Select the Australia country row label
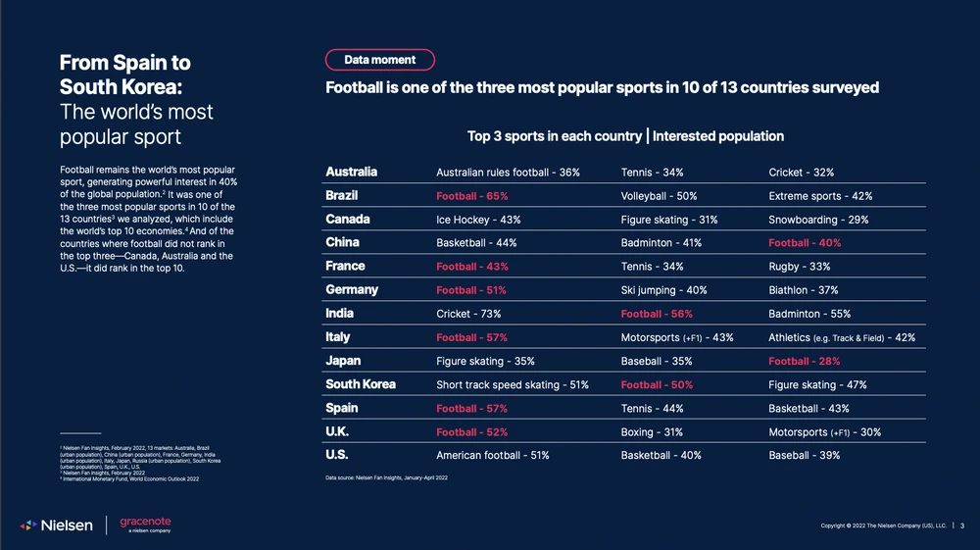 (x=351, y=173)
